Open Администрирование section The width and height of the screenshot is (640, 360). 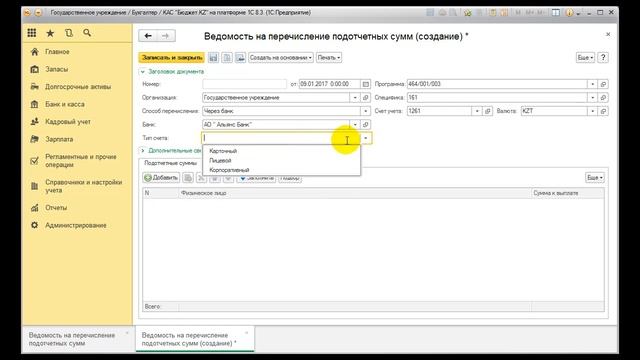click(x=76, y=225)
